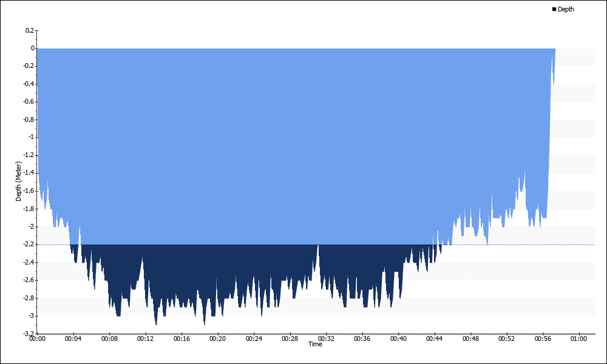The image size is (607, 364).
Task: Click the 01:00 time axis label
Action: tap(578, 339)
